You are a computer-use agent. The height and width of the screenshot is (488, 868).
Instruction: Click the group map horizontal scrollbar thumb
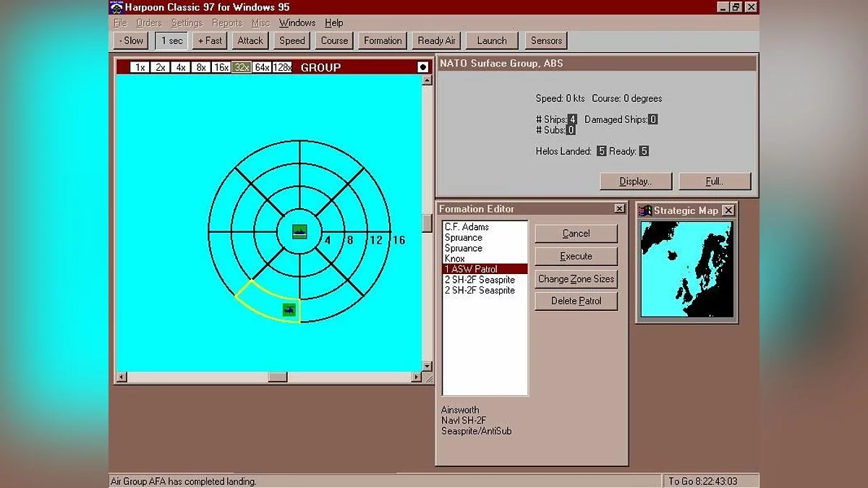[x=277, y=377]
